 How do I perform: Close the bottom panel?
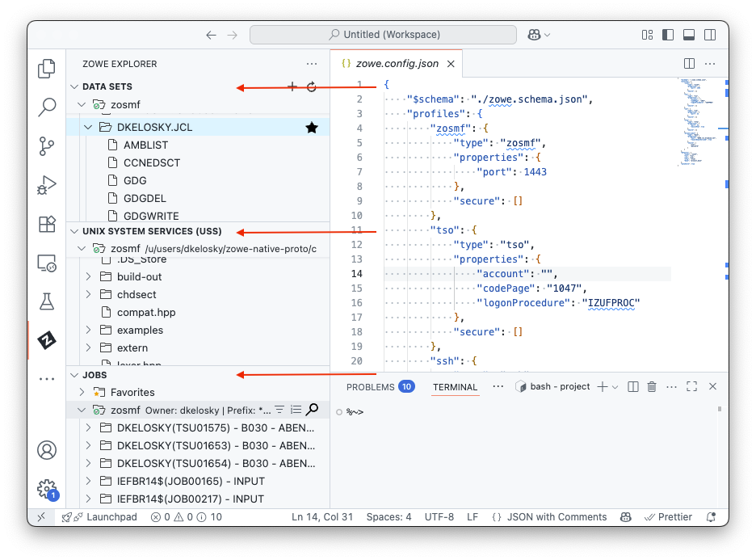pos(712,386)
